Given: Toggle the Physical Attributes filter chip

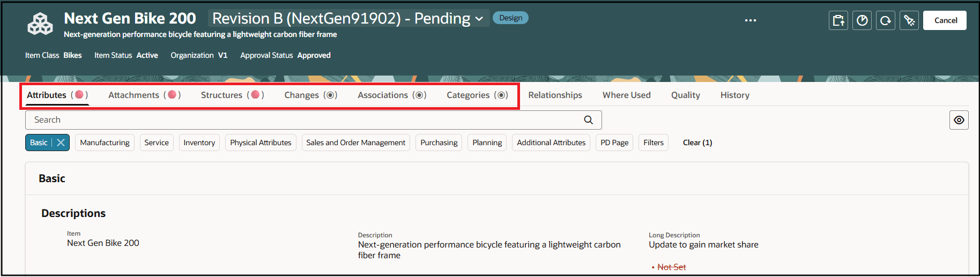Looking at the screenshot, I should pyautogui.click(x=261, y=143).
